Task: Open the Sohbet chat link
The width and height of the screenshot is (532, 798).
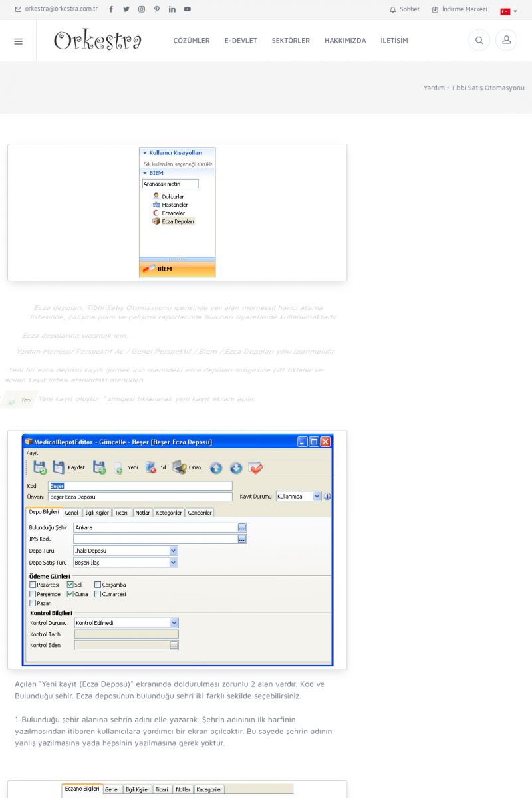Action: 404,9
